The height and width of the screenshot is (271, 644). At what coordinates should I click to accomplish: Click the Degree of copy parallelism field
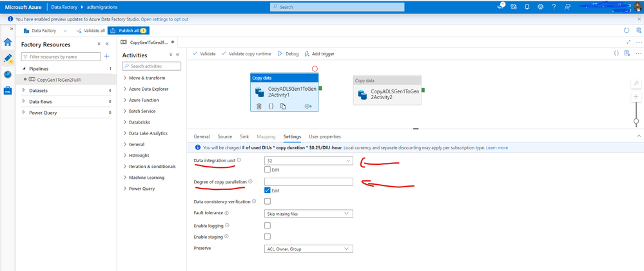[x=308, y=182]
